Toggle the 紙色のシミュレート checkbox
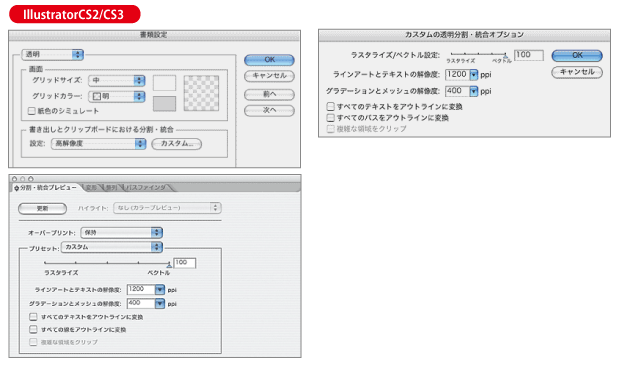 (32, 111)
